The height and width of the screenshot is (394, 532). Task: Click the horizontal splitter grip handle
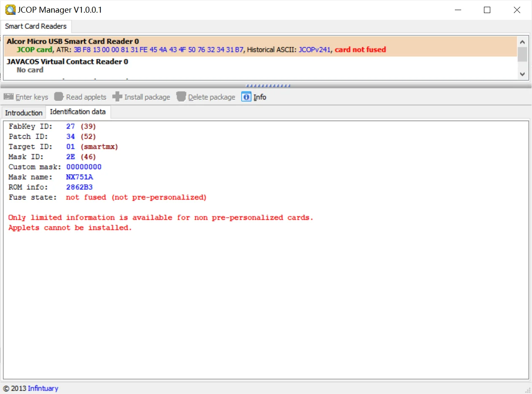[268, 86]
